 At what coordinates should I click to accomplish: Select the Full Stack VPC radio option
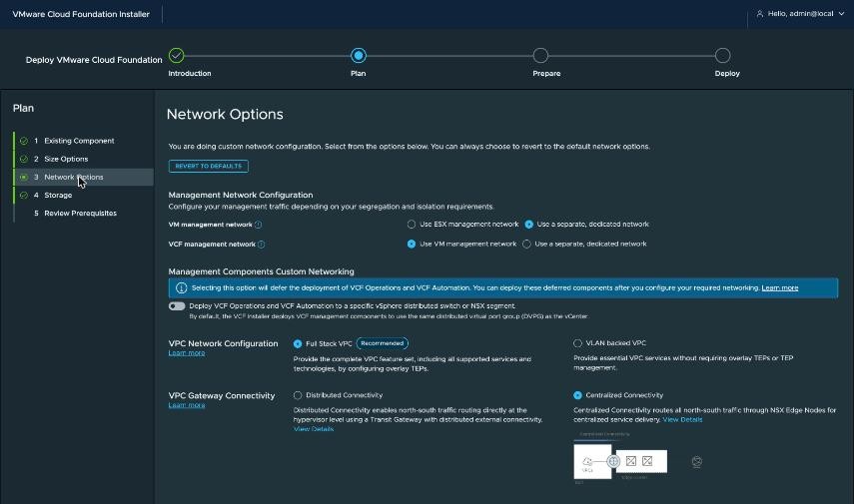pyautogui.click(x=298, y=343)
